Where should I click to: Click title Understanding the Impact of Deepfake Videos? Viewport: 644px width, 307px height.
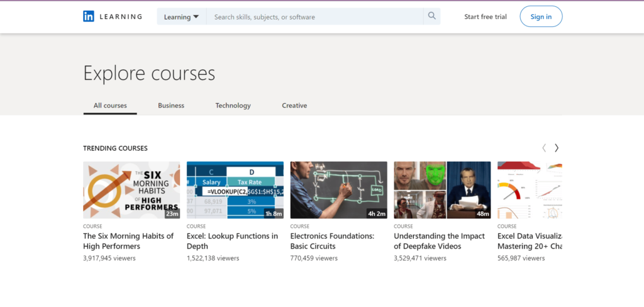tap(439, 241)
